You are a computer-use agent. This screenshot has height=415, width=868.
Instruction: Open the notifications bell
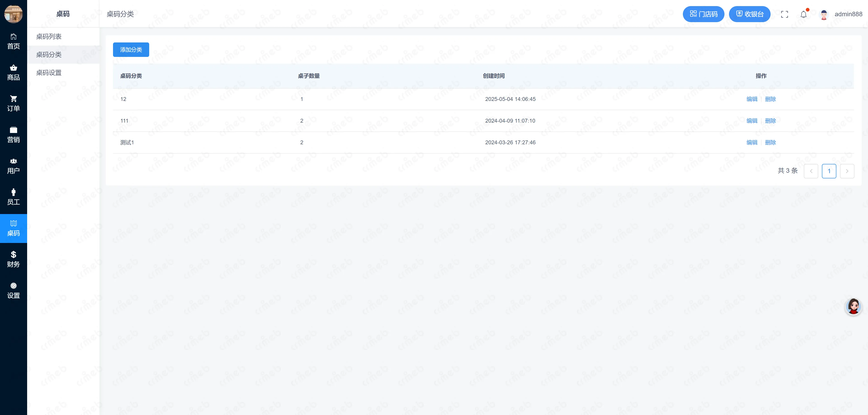[804, 14]
